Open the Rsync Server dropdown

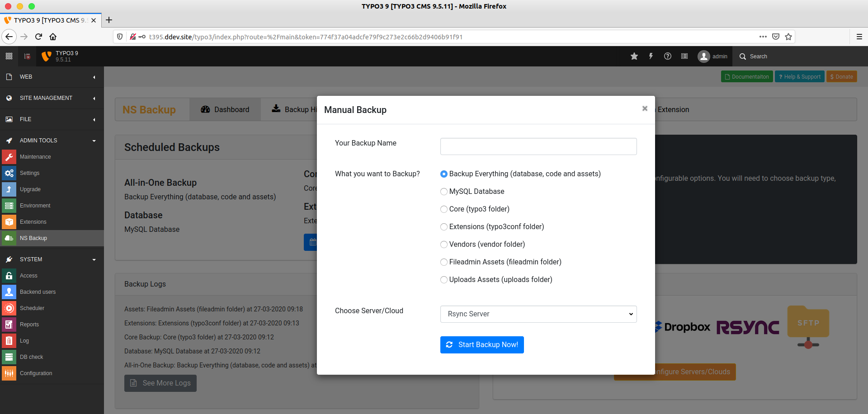[538, 314]
